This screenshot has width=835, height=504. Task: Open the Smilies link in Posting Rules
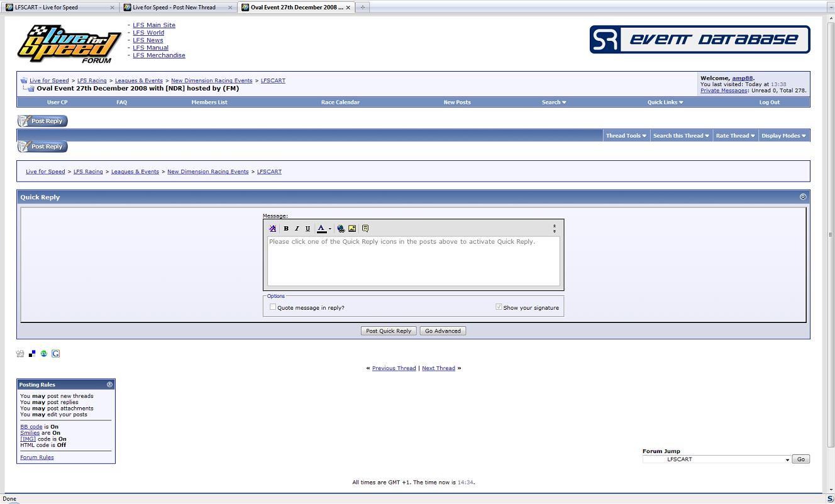click(30, 433)
